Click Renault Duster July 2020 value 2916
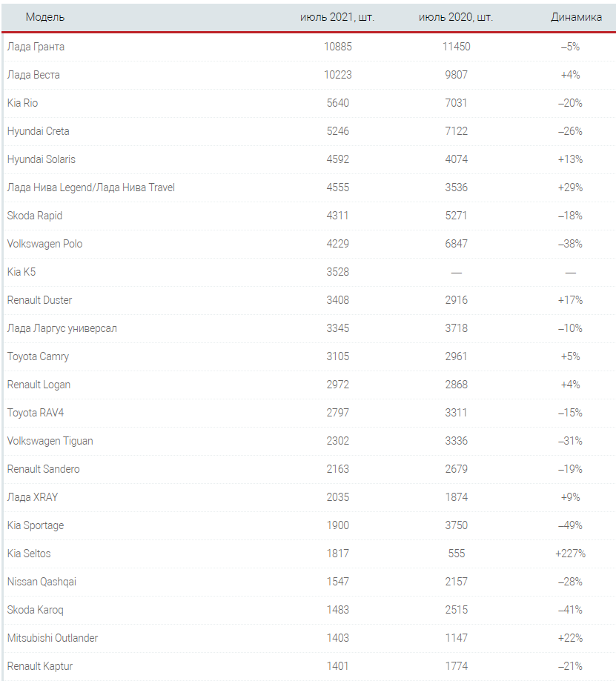Viewport: 616px width, 681px height. [456, 300]
